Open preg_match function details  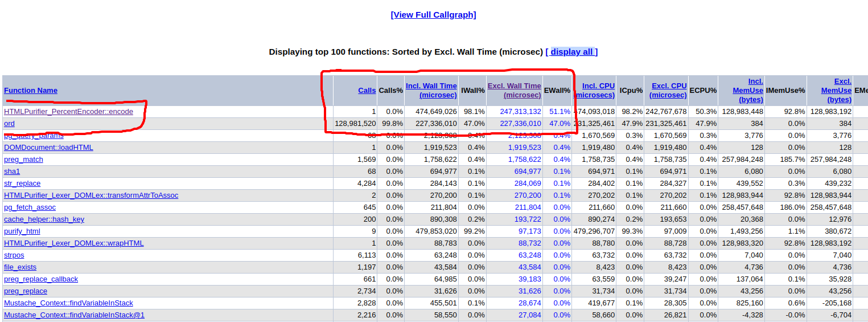tap(23, 160)
